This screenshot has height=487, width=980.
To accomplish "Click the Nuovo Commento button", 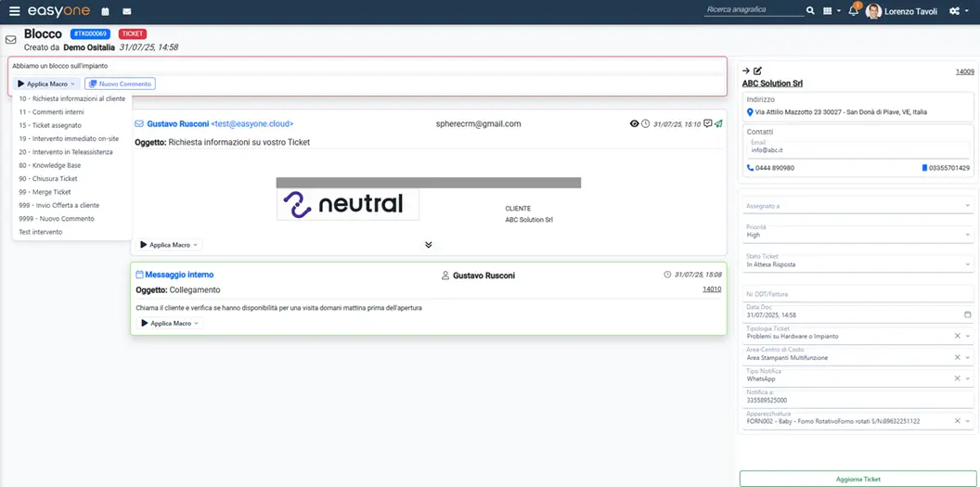I will [x=120, y=83].
